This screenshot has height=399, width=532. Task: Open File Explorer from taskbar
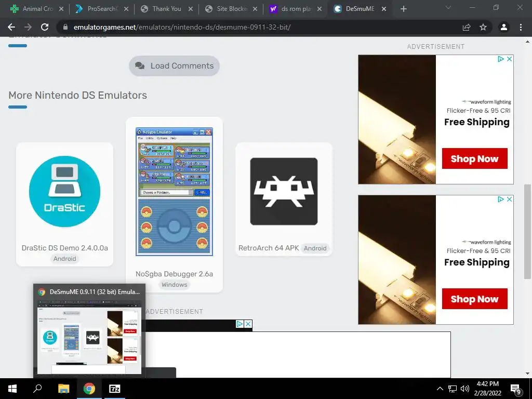click(63, 389)
